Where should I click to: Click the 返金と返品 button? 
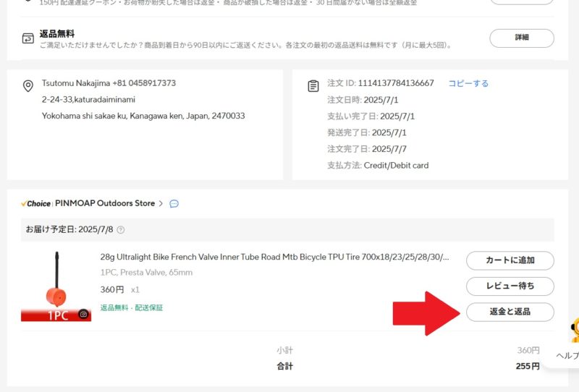(510, 312)
